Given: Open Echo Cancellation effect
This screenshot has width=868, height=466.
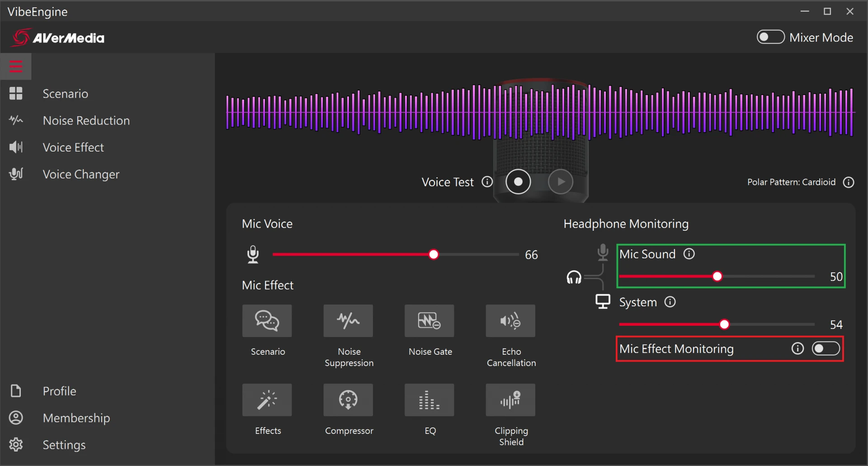Looking at the screenshot, I should (x=510, y=321).
